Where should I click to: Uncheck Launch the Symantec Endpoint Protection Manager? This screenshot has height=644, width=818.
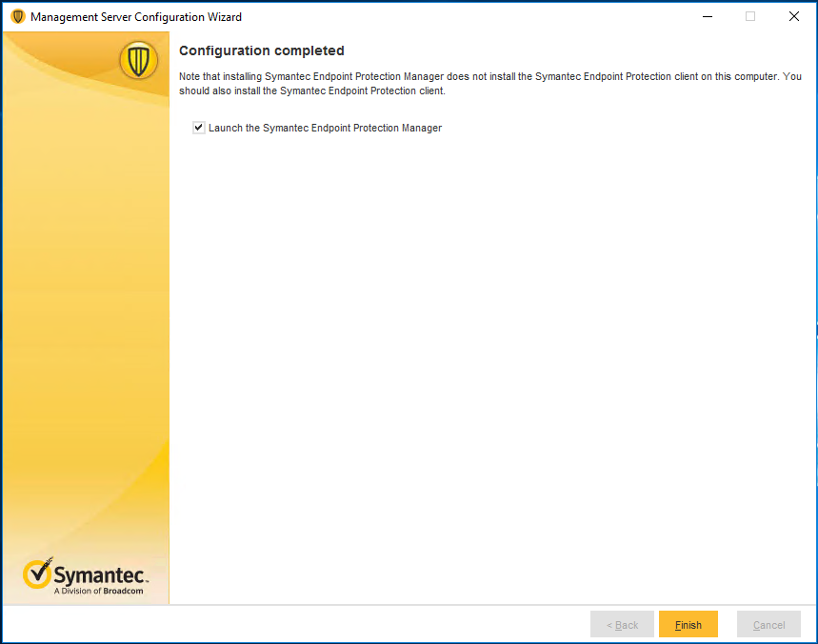[x=198, y=128]
